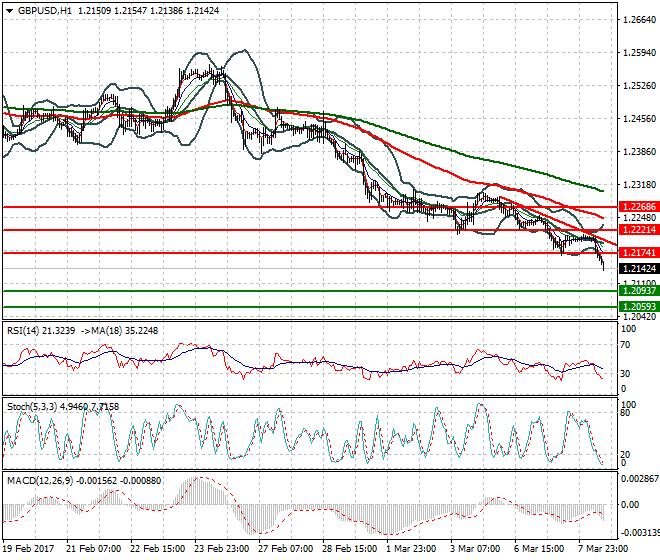
Task: Click the MACD scale value -0.003139
Action: [640, 533]
